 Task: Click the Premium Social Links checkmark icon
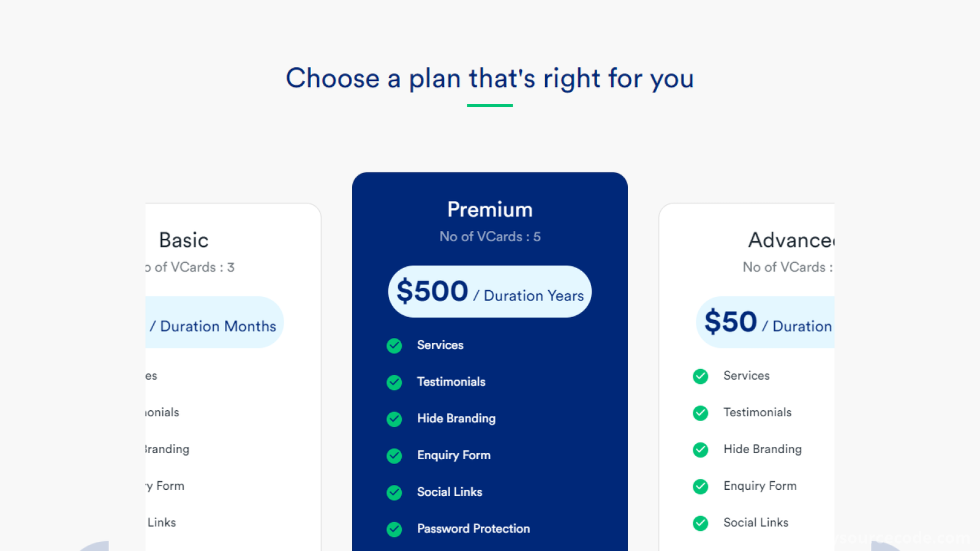[394, 493]
